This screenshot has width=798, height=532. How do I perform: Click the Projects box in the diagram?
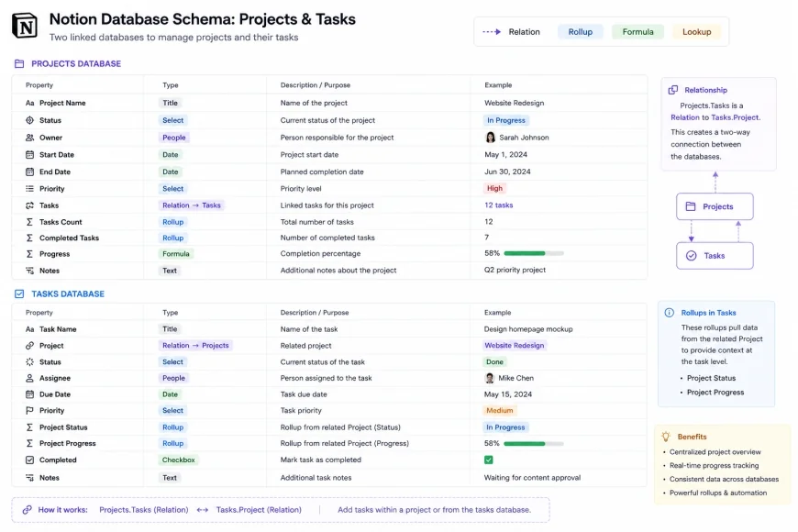(x=715, y=206)
